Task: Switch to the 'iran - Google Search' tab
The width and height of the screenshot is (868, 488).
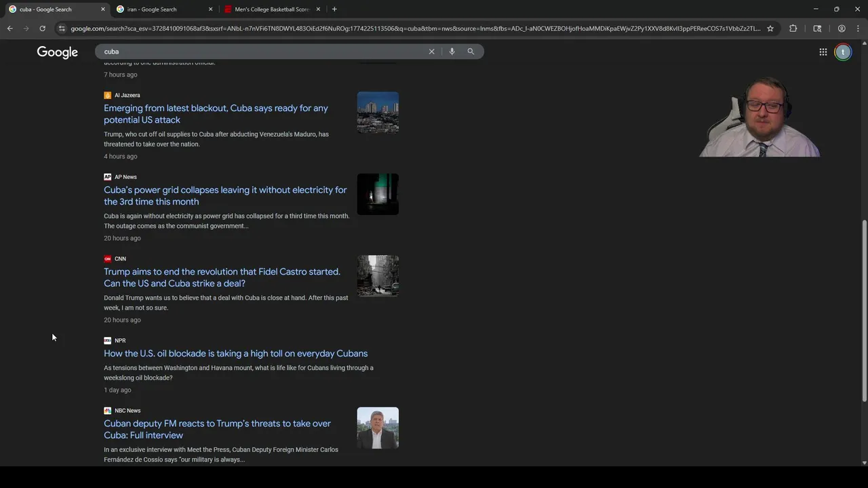Action: pos(164,9)
